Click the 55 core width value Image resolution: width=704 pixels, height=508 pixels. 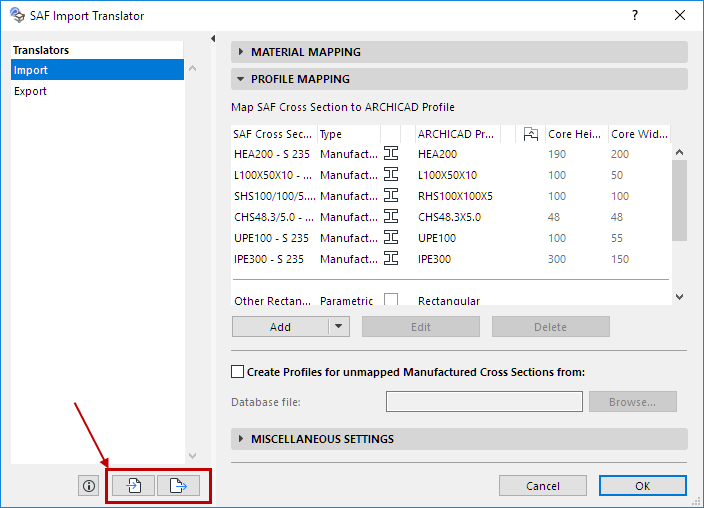[617, 238]
